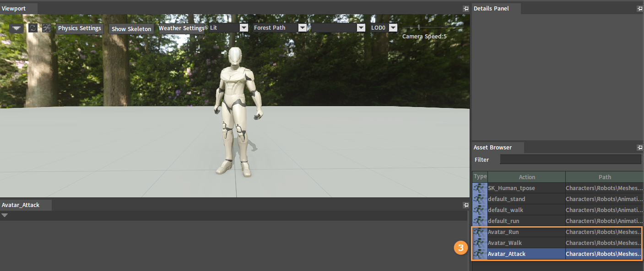Open the LOD0 level dropdown
This screenshot has width=644, height=271.
[x=393, y=28]
